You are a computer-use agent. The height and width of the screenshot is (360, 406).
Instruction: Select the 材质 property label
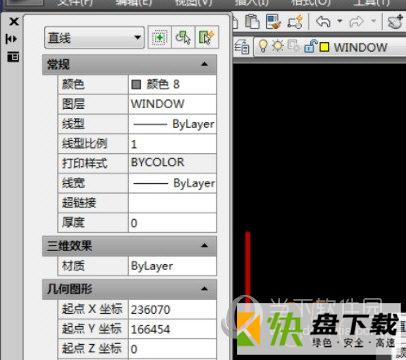[73, 266]
